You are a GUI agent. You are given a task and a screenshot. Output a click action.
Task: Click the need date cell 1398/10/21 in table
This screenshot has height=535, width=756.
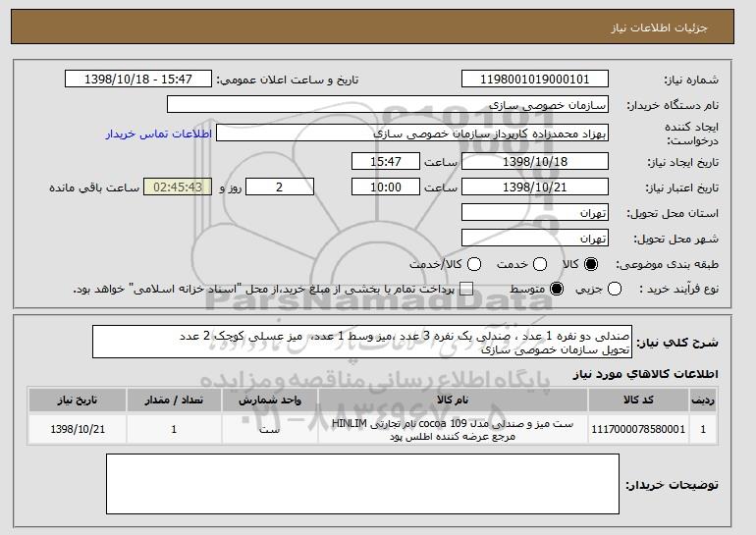(x=78, y=429)
